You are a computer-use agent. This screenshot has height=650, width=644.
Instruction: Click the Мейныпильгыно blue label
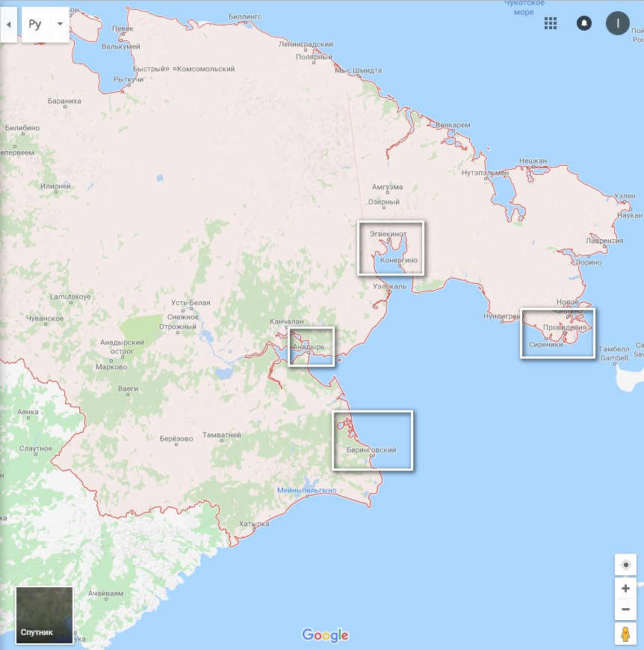click(x=306, y=490)
